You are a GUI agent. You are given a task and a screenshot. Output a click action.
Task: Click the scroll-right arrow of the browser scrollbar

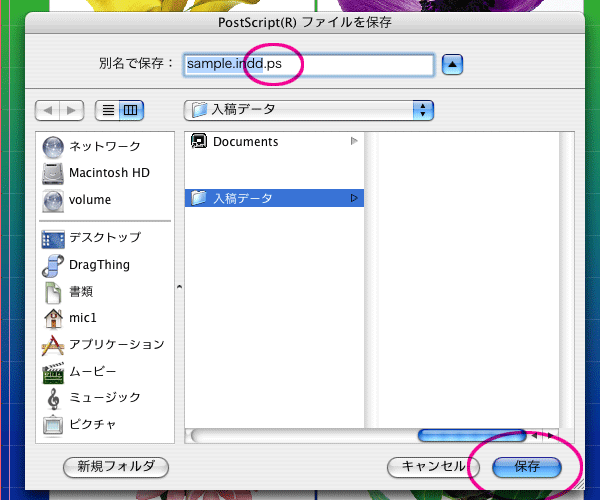[550, 435]
